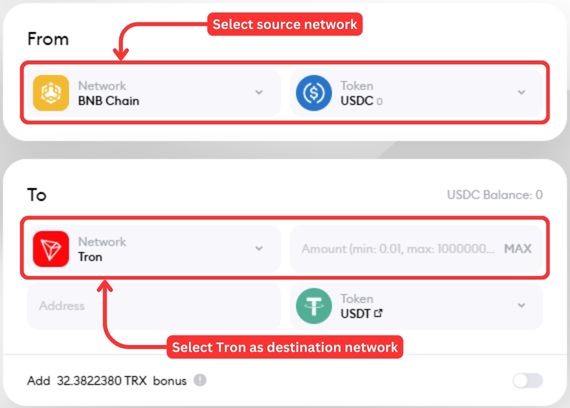
Task: Click the BNB Chain network logo icon
Action: click(x=51, y=93)
